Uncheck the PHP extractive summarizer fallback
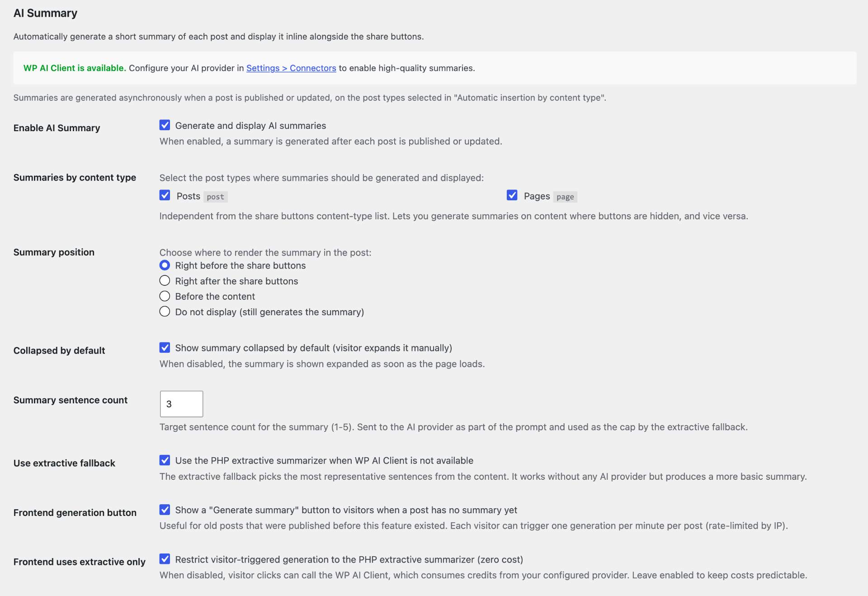 [x=165, y=460]
